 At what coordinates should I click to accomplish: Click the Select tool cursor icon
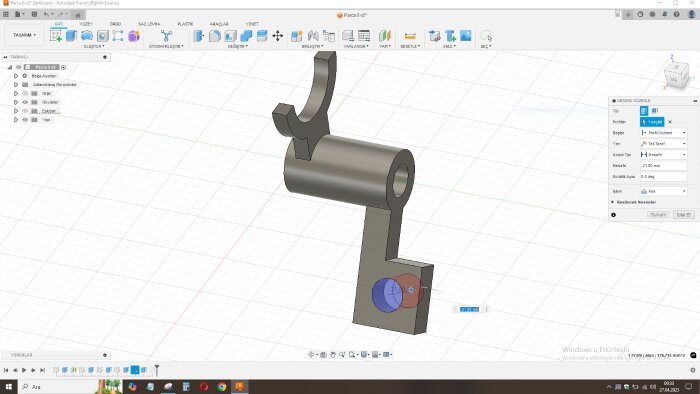(486, 36)
